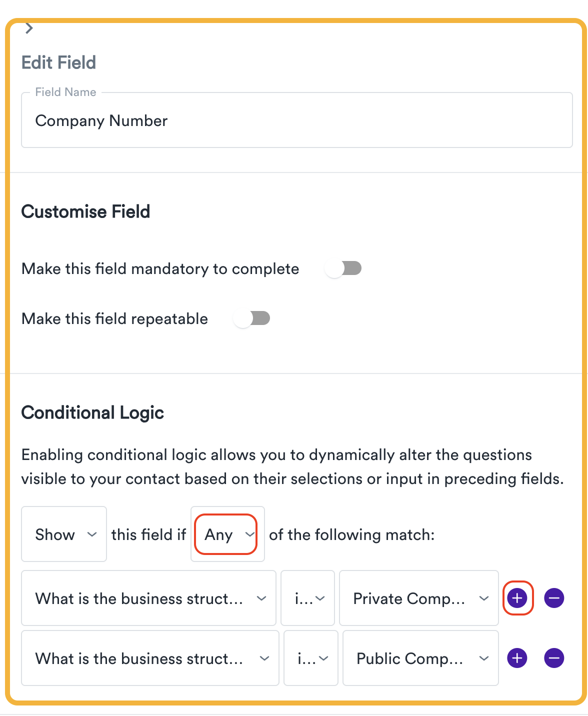The height and width of the screenshot is (716, 588).
Task: Collapse the Edit Field panel using the chevron
Action: pyautogui.click(x=28, y=28)
